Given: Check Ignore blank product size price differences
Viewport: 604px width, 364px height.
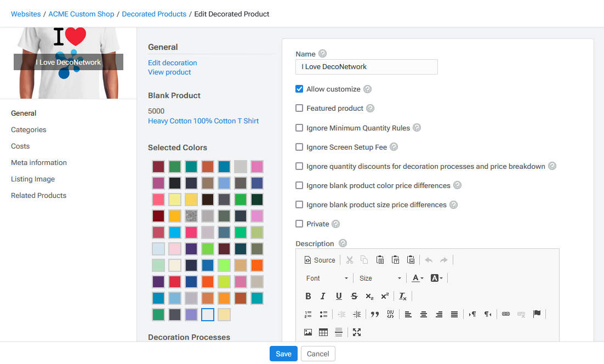Looking at the screenshot, I should [x=299, y=205].
